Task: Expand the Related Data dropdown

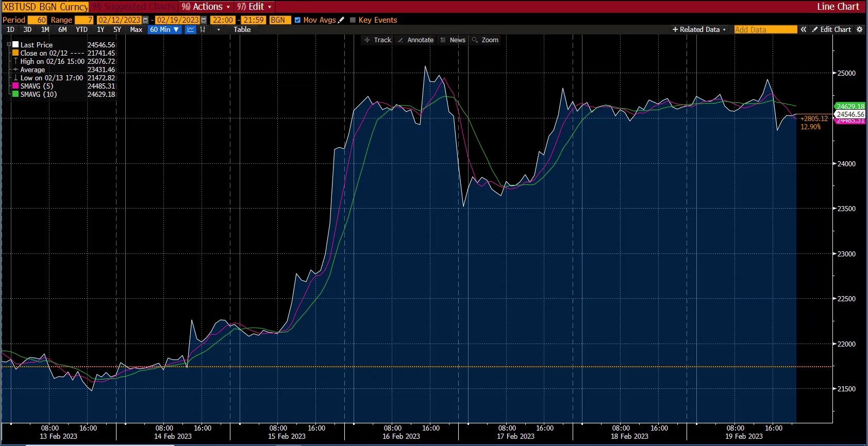Action: tap(699, 29)
